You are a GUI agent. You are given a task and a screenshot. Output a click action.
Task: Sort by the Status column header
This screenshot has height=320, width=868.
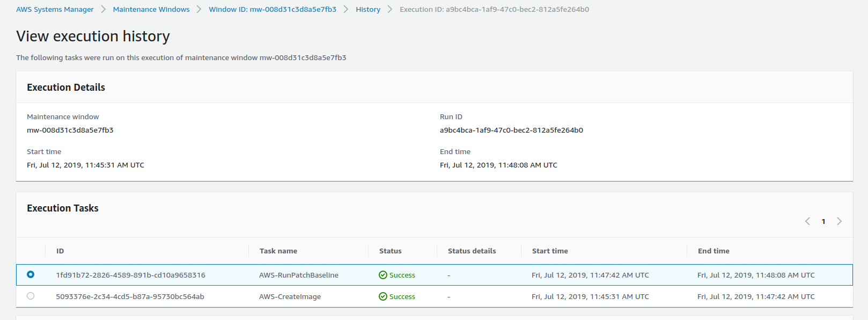(x=391, y=251)
